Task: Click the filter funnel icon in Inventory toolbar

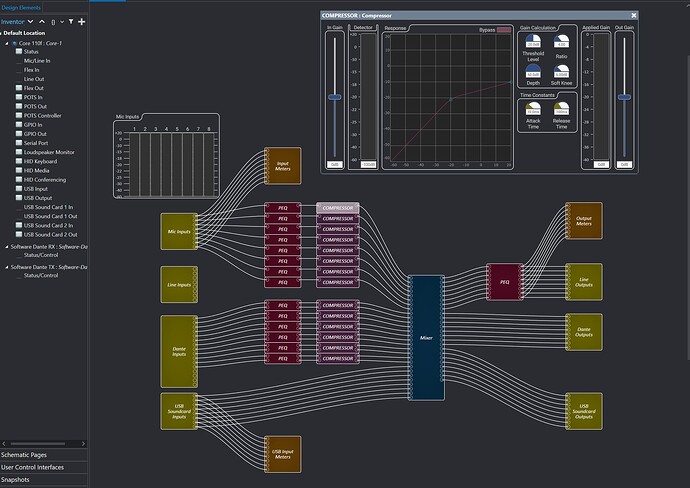Action: pos(71,22)
